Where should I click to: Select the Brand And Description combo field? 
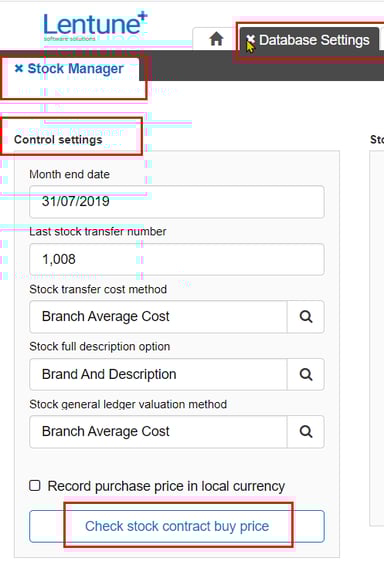tap(158, 374)
